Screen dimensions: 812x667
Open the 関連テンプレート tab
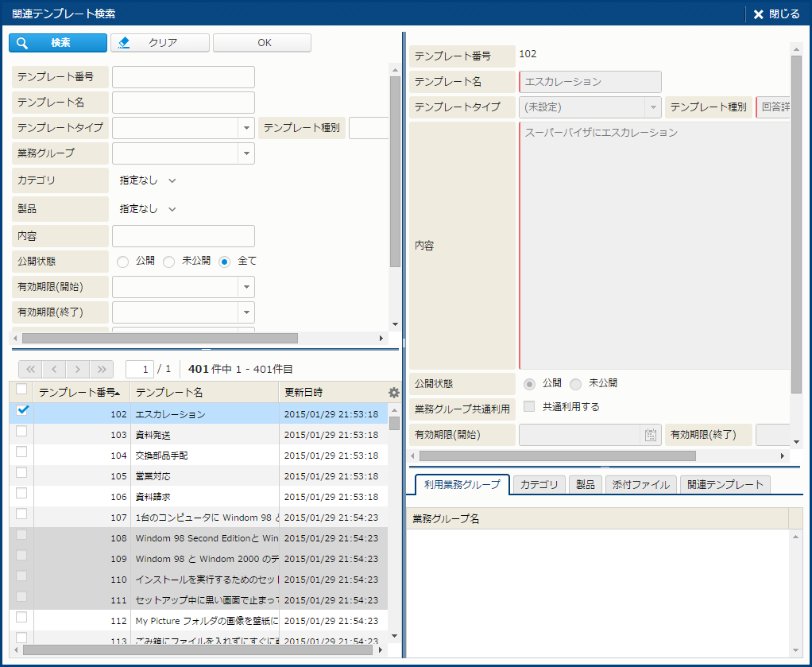click(x=725, y=485)
